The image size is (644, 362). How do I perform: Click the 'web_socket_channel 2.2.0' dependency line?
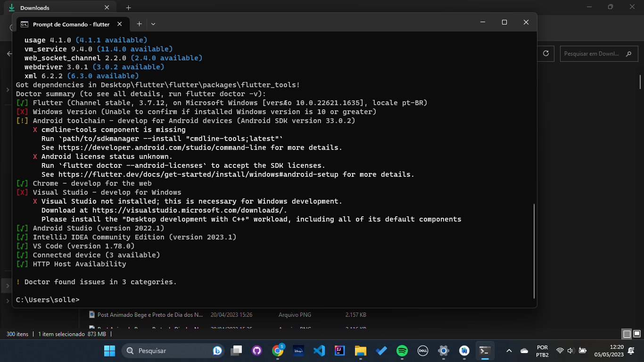(x=113, y=58)
